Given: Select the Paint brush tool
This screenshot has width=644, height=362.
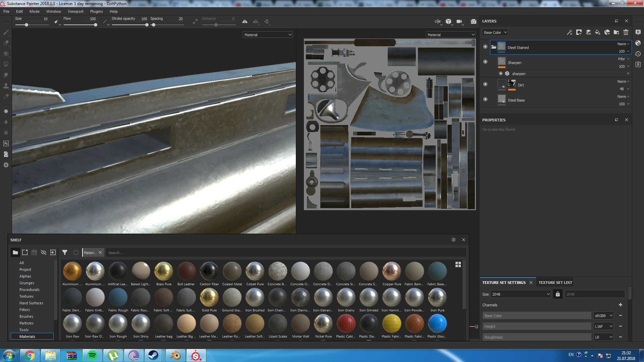Looking at the screenshot, I should (x=6, y=32).
